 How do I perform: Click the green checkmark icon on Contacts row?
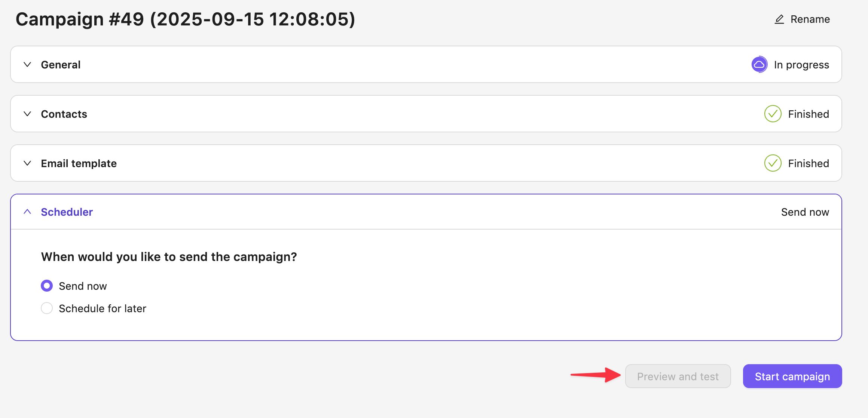(773, 114)
